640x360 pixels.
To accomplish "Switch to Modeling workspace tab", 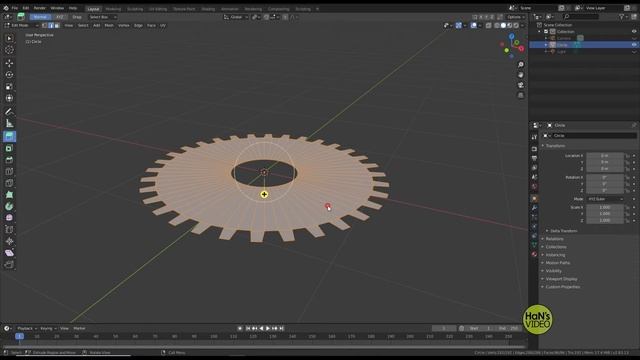I will pyautogui.click(x=113, y=9).
